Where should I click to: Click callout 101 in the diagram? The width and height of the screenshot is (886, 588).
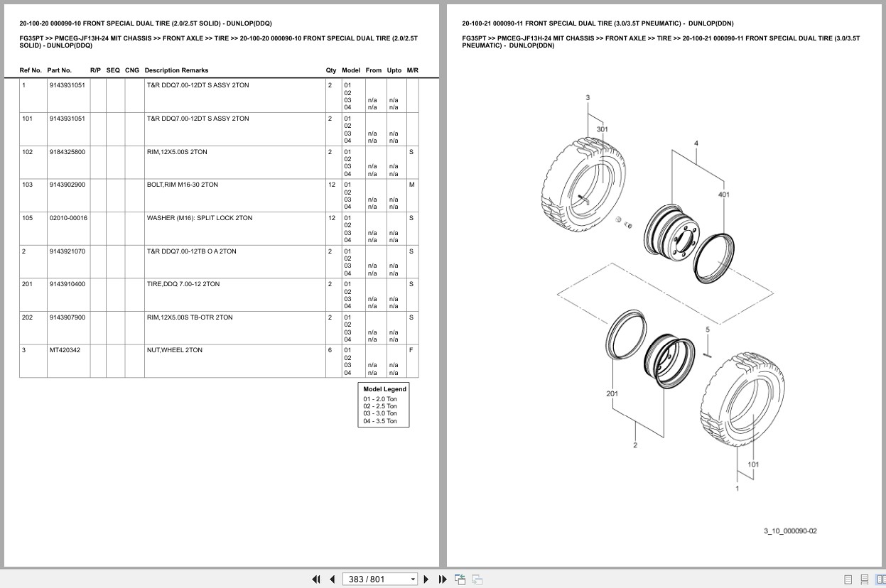(x=753, y=464)
